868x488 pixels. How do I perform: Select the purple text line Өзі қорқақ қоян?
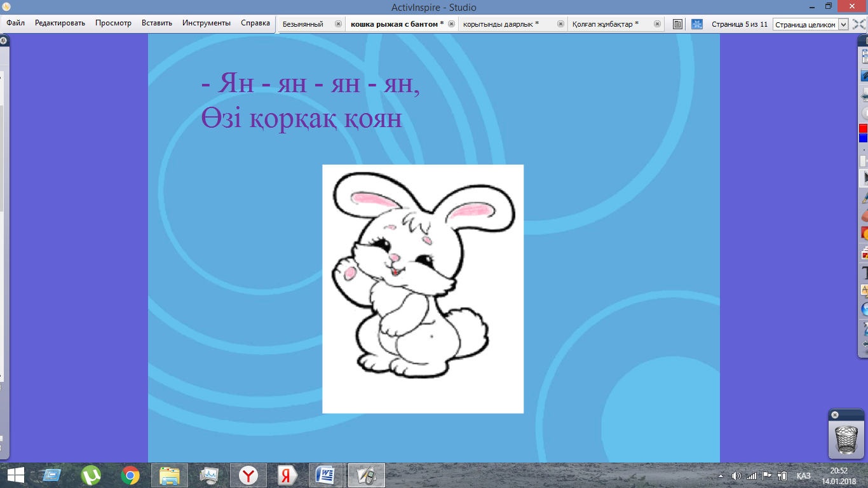pos(302,118)
